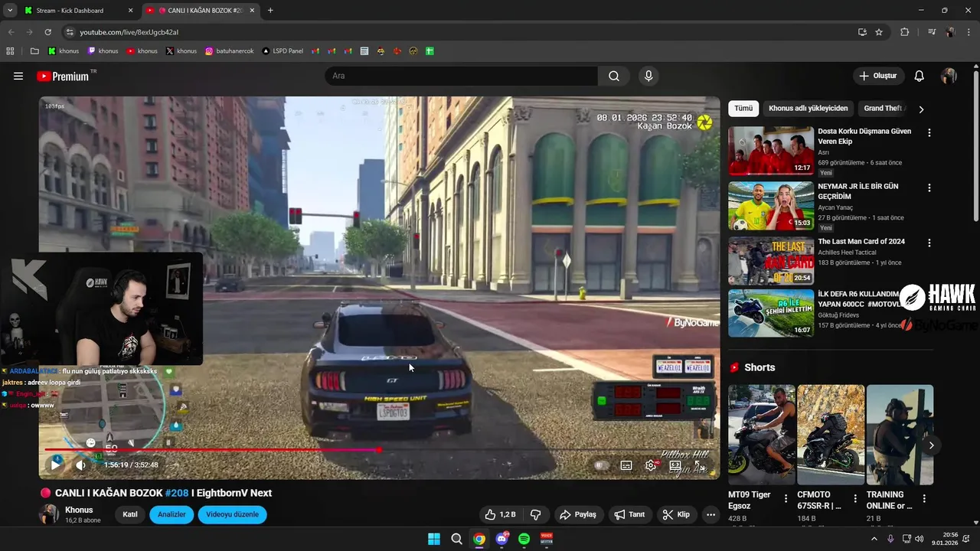
Task: Bookmark this page with star icon
Action: (879, 32)
